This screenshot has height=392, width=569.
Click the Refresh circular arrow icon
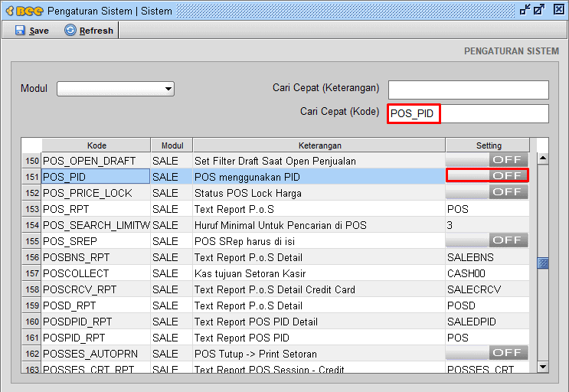click(70, 30)
